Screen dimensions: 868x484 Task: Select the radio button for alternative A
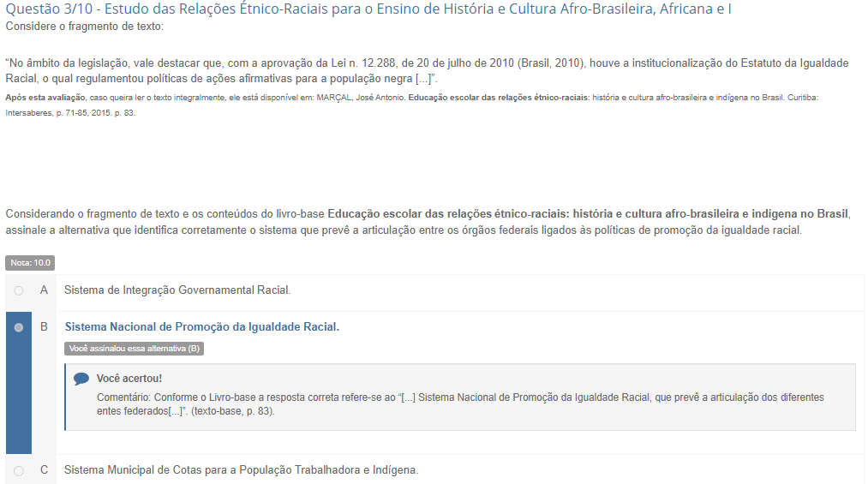[x=19, y=291]
